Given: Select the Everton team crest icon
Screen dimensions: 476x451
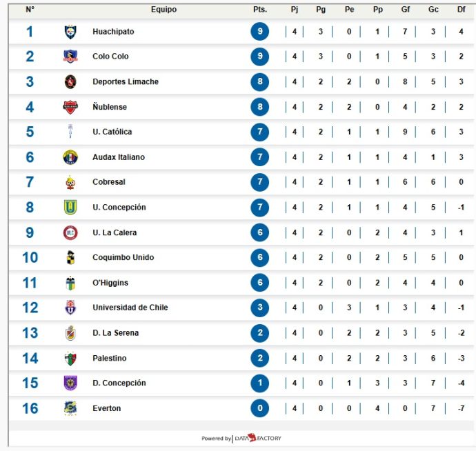Looking at the screenshot, I should [x=70, y=408].
